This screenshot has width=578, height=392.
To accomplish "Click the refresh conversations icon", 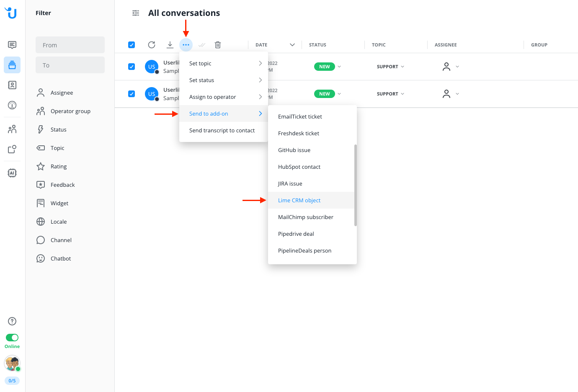I will click(152, 45).
